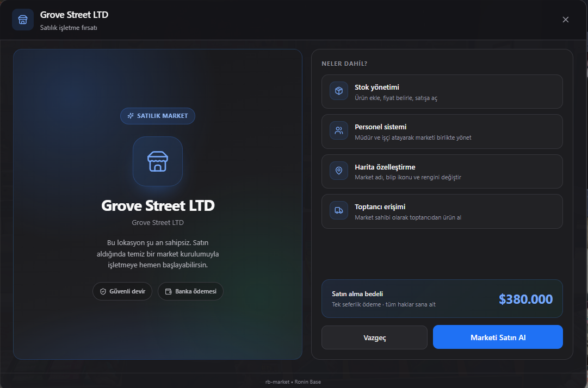This screenshot has width=588, height=388.
Task: Select the Personel sistemi feature card
Action: pos(442,132)
